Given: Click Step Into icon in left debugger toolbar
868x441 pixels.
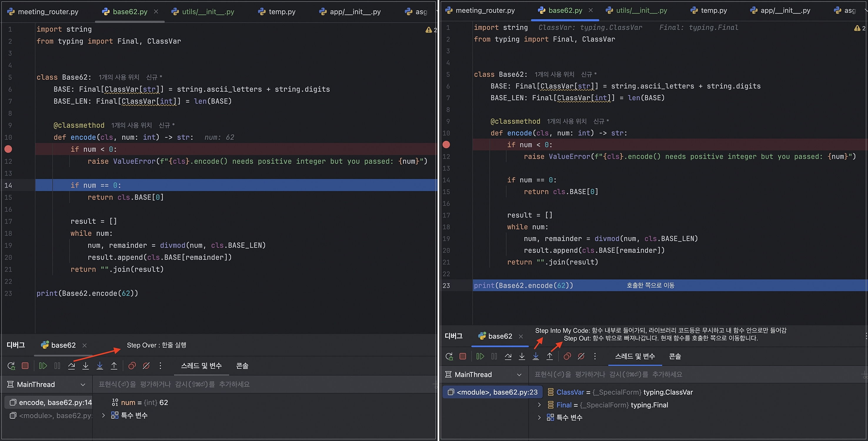Looking at the screenshot, I should point(86,365).
